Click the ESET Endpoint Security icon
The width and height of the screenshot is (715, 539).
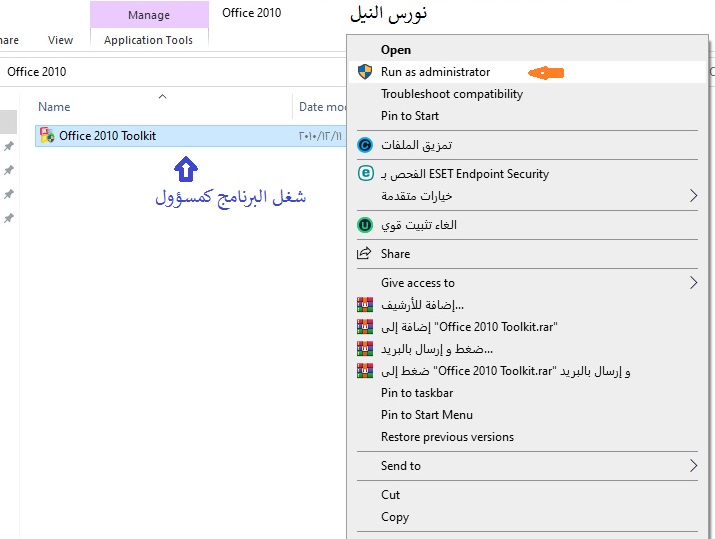pyautogui.click(x=365, y=174)
